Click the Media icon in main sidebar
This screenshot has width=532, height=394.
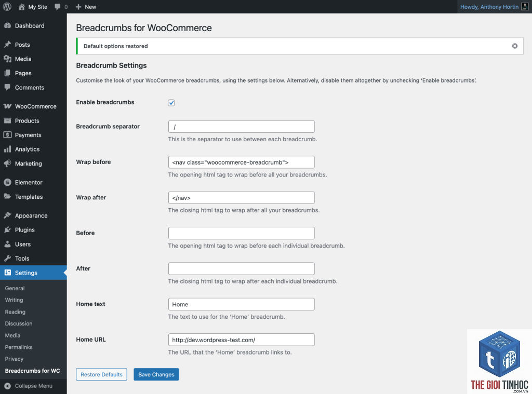tap(7, 59)
